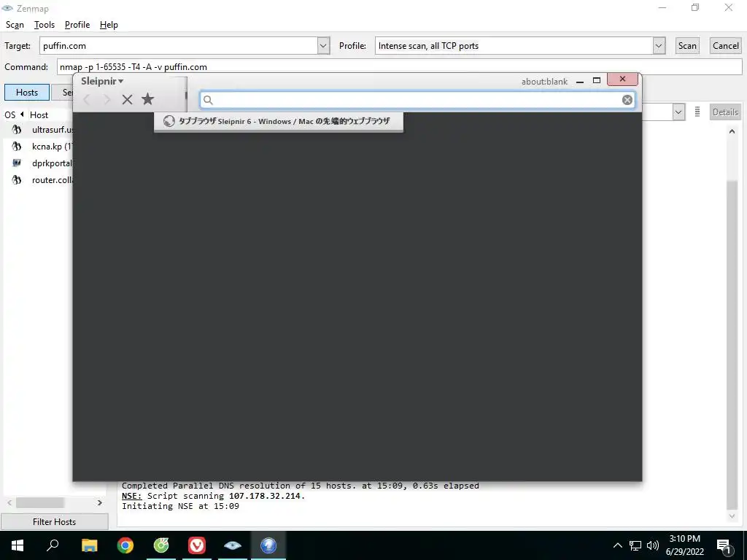
Task: Open Vivaldi browser from taskbar
Action: 197,545
